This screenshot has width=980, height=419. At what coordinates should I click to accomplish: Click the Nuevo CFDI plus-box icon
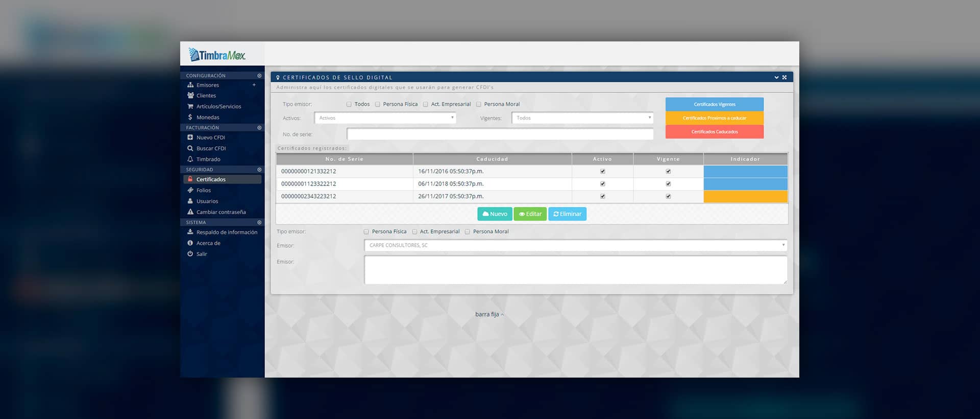[190, 137]
